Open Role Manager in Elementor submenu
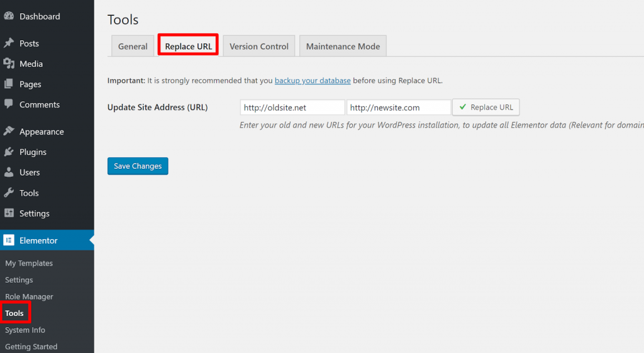 (x=29, y=296)
